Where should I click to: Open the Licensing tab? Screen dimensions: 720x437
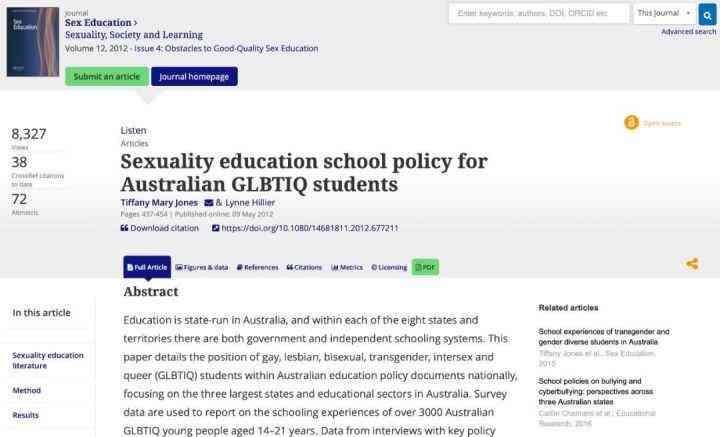389,267
